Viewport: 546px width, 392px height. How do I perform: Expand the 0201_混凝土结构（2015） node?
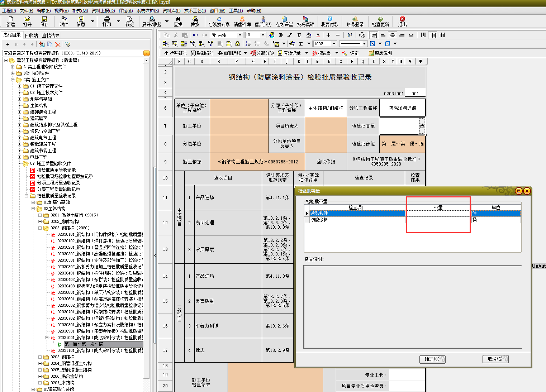coord(40,215)
